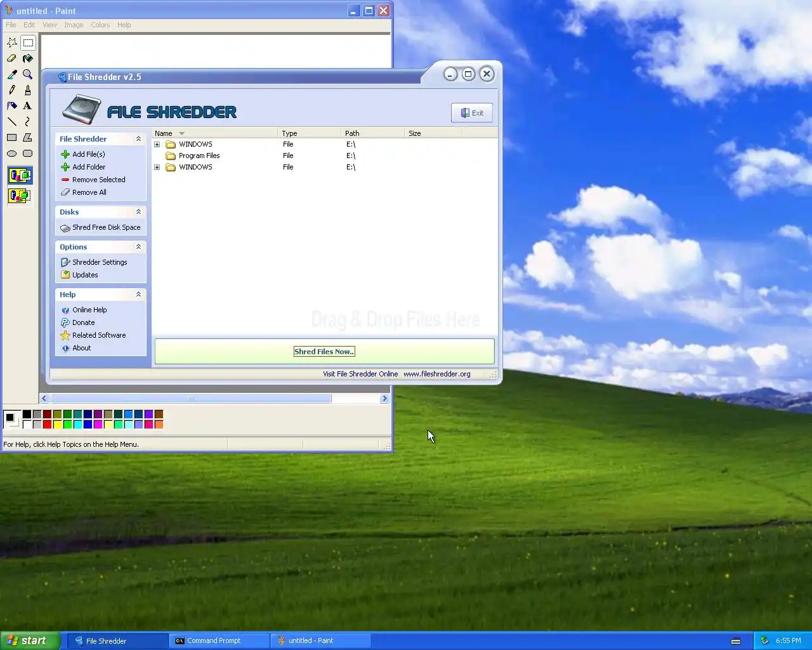812x650 pixels.
Task: Open the Edit menu in Paint
Action: pos(29,25)
